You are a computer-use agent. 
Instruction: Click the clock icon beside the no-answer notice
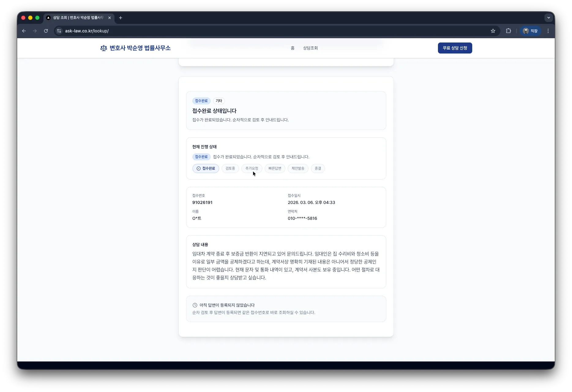click(x=194, y=305)
